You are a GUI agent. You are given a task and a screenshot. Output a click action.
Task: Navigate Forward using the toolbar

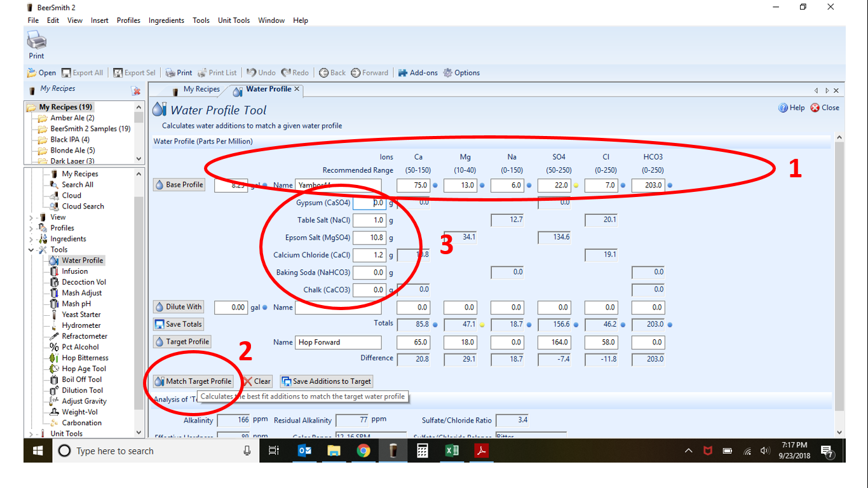point(369,72)
